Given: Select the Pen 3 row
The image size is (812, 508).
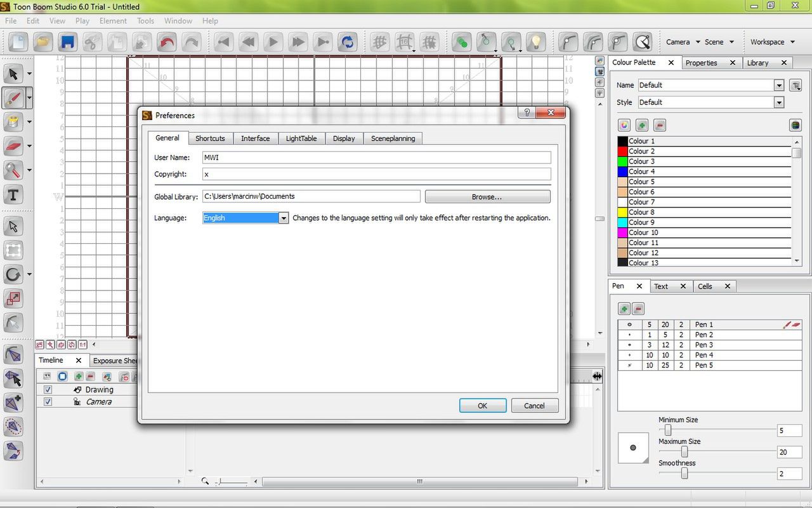Looking at the screenshot, I should (710, 345).
